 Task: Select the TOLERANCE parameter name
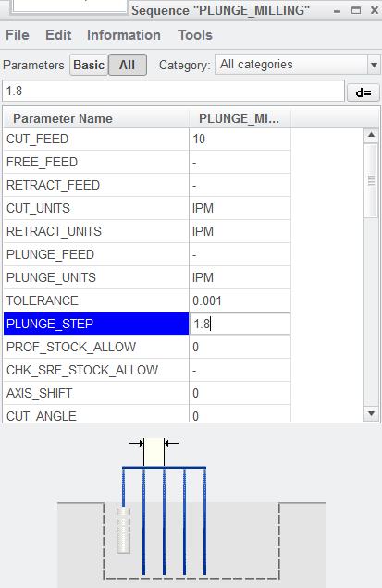96,300
